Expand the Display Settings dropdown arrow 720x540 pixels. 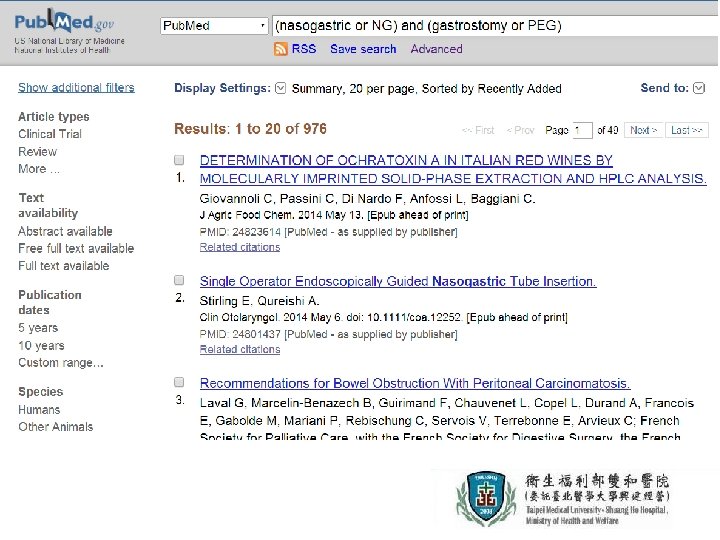[280, 88]
